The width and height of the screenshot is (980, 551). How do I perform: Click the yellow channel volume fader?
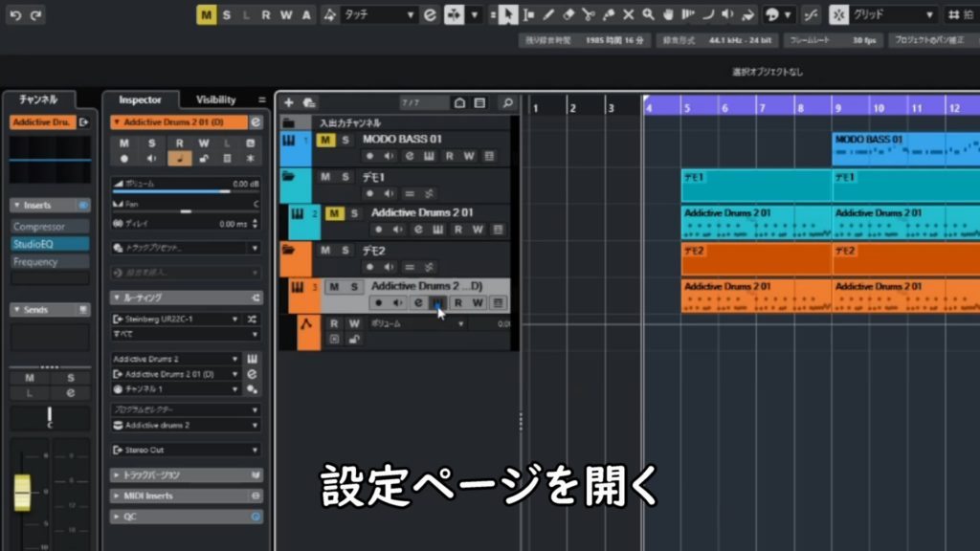pos(22,491)
